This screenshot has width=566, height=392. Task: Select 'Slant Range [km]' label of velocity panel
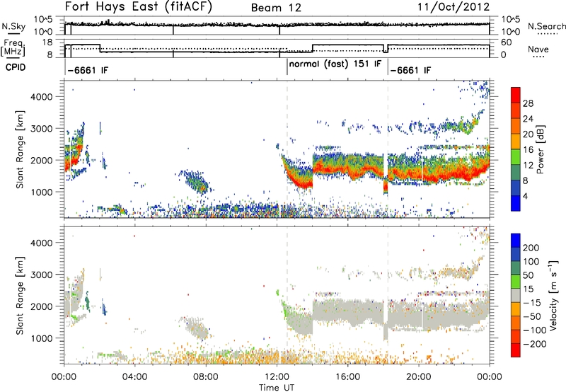click(20, 296)
